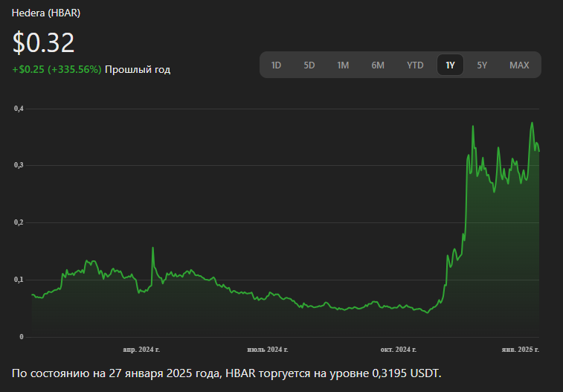Click the caption mentioning 0,3195 USDT
563x392 pixels.
tap(227, 373)
